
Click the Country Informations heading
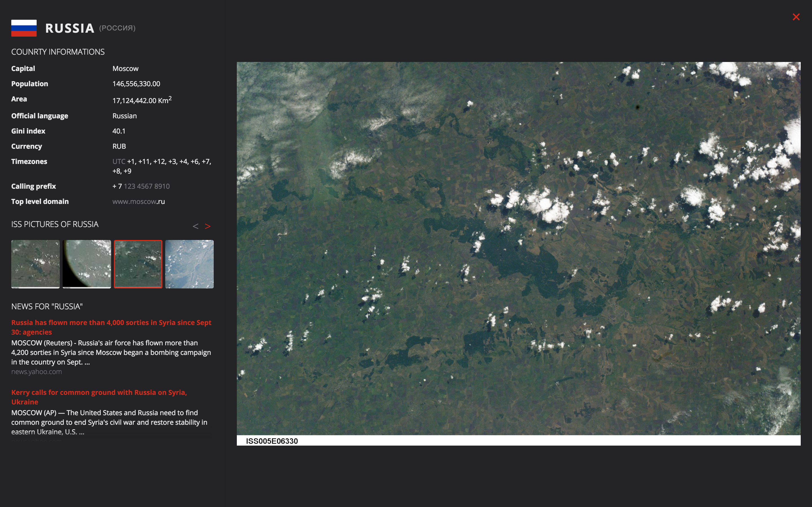coord(58,52)
